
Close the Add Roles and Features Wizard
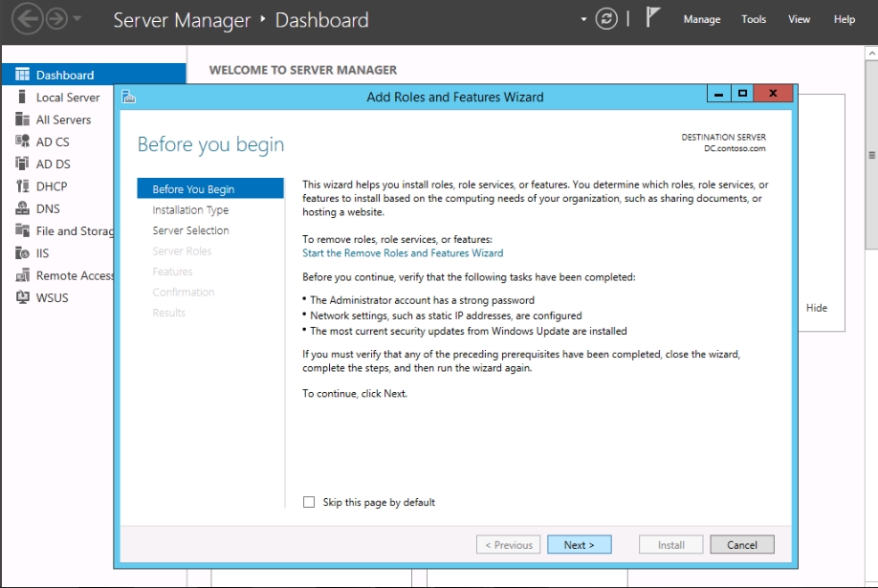(x=774, y=94)
